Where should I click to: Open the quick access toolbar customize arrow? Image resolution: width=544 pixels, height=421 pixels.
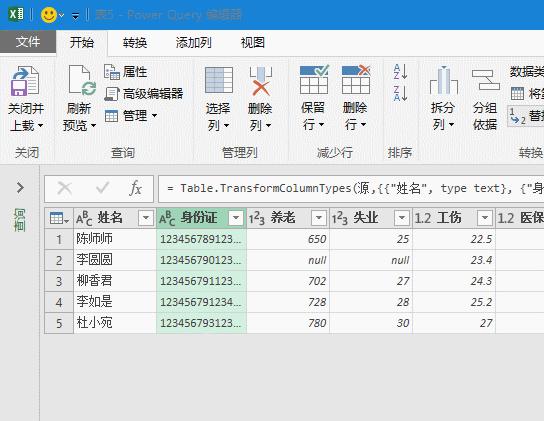point(75,16)
